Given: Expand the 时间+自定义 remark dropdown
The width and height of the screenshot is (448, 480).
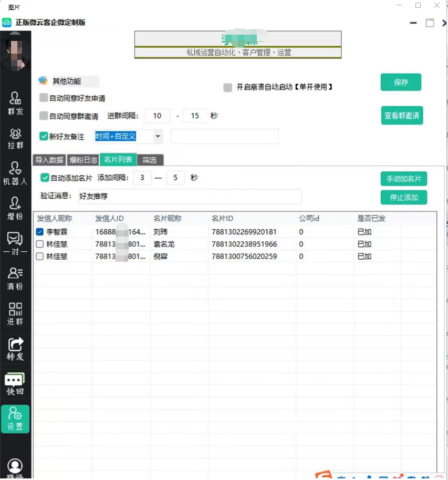Looking at the screenshot, I should (x=158, y=137).
